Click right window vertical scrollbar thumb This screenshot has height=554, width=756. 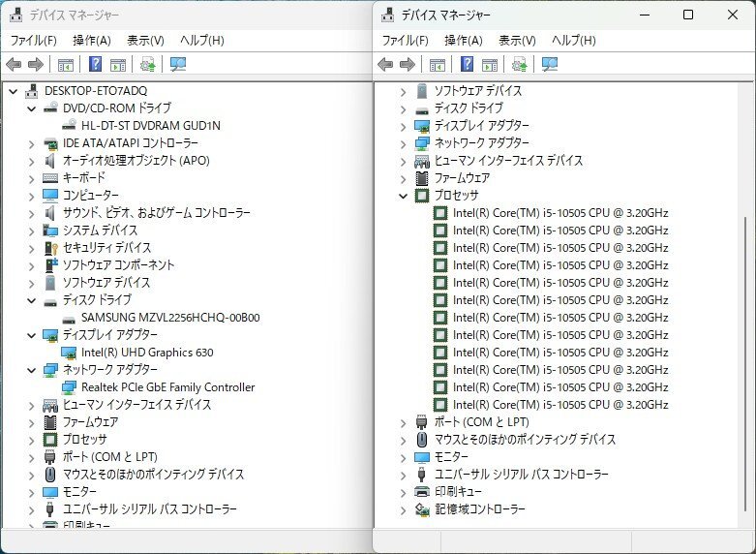coord(747,364)
